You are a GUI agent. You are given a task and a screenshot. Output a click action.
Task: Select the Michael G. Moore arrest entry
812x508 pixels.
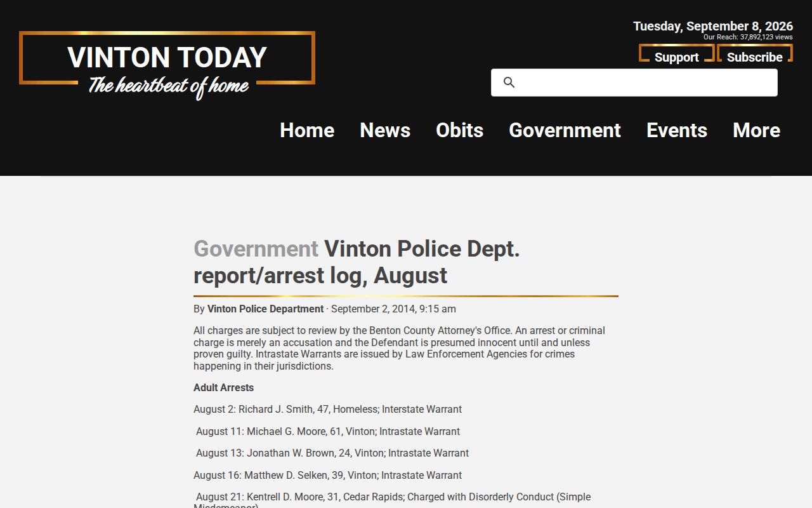[328, 432]
